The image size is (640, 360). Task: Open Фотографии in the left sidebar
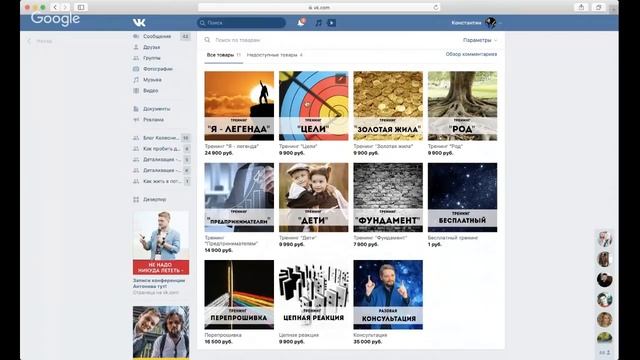pos(158,69)
